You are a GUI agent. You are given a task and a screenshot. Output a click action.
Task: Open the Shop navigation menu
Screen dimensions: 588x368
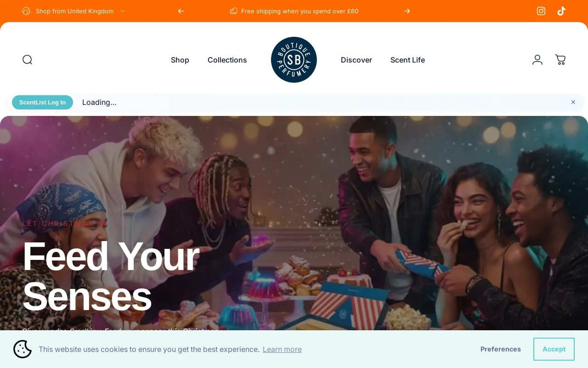(180, 60)
